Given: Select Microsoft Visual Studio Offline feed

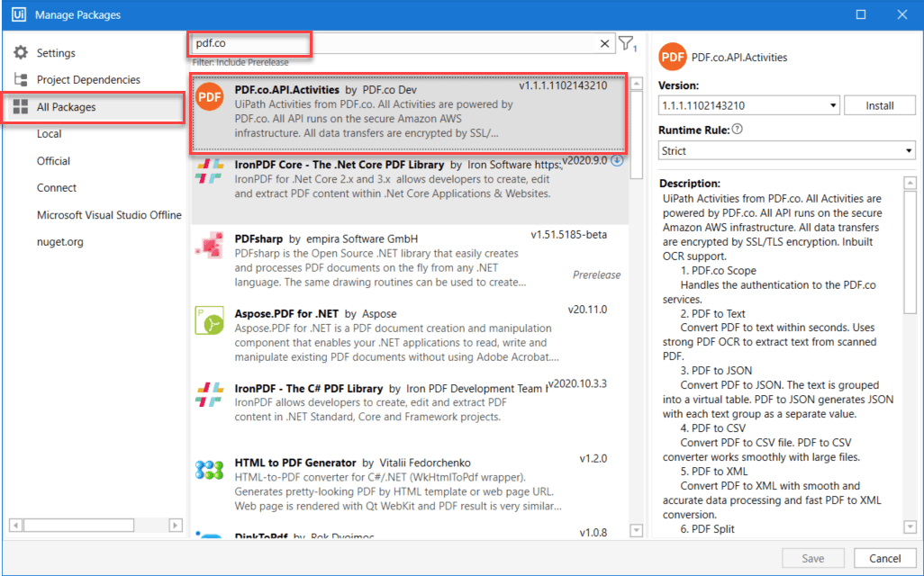Looking at the screenshot, I should tap(109, 215).
